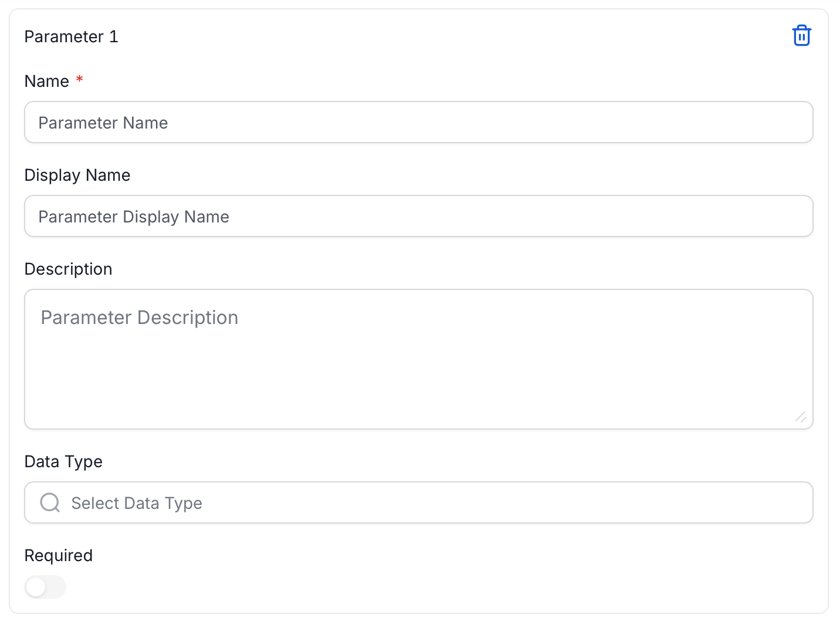Click the "Description" label
This screenshot has height=621, width=840.
[69, 269]
